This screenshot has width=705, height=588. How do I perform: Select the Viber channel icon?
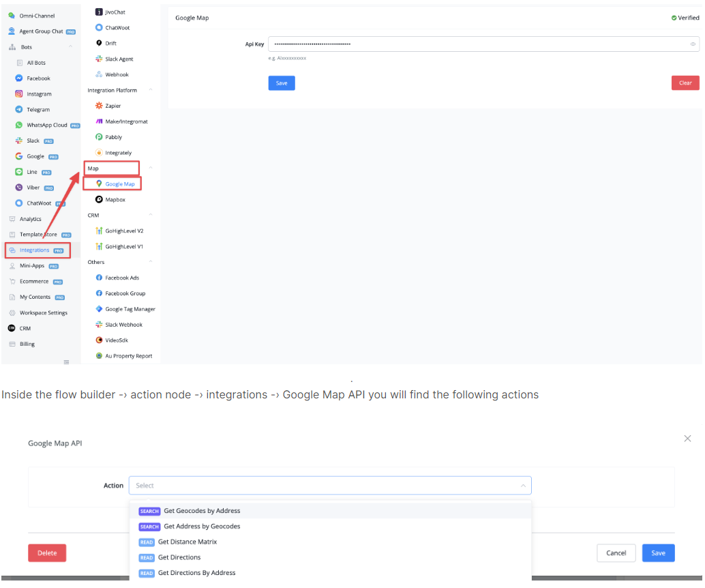(19, 188)
